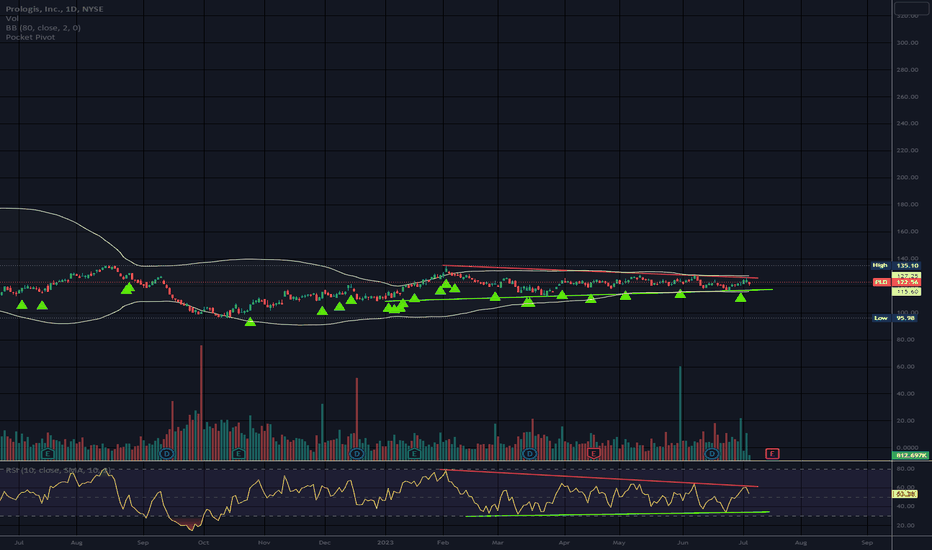Select the Prologis, Inc. symbol legend
This screenshot has height=550, width=932.
[55, 9]
